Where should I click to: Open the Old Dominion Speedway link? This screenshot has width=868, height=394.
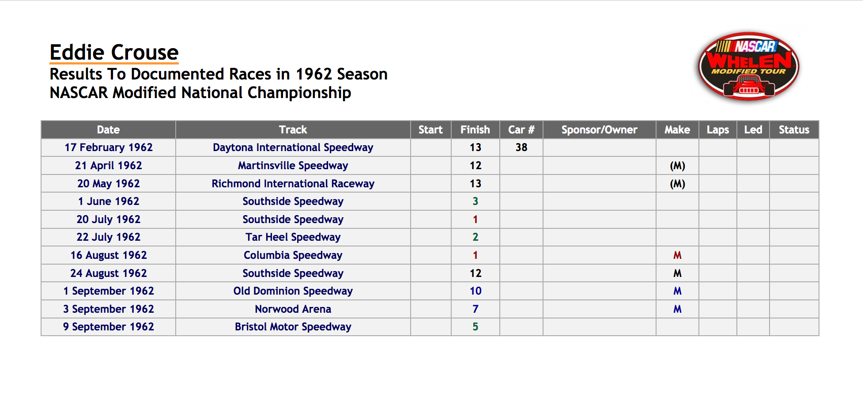pyautogui.click(x=293, y=291)
